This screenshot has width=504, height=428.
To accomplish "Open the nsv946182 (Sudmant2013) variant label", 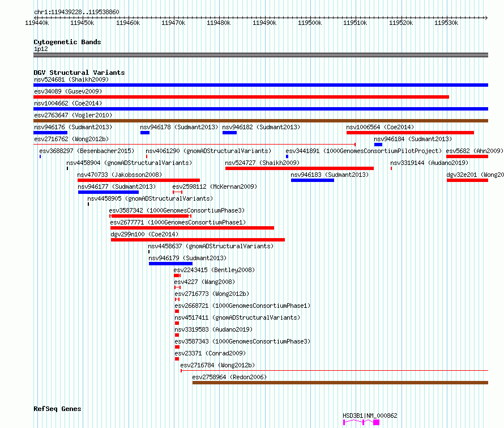I will click(261, 127).
